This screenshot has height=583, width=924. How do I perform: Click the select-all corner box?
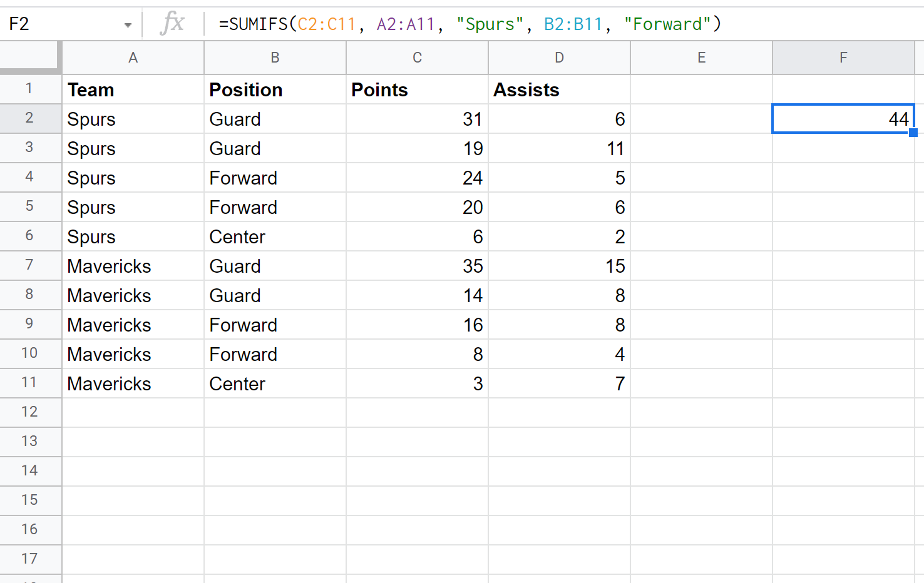30,58
